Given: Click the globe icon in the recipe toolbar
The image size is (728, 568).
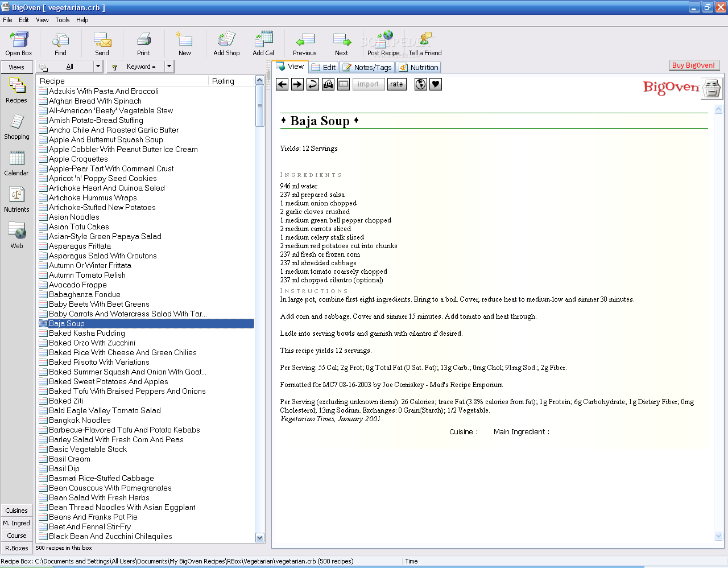Looking at the screenshot, I should (421, 84).
